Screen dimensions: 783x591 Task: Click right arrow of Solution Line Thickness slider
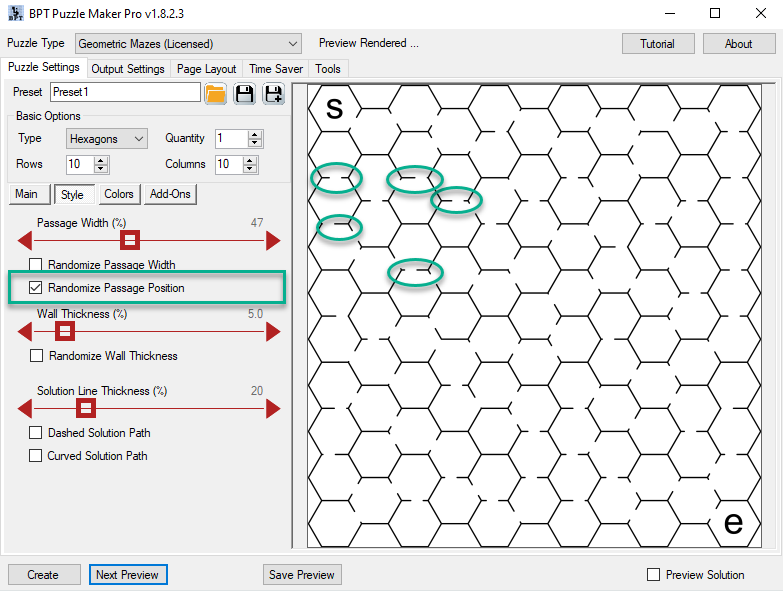pyautogui.click(x=272, y=409)
